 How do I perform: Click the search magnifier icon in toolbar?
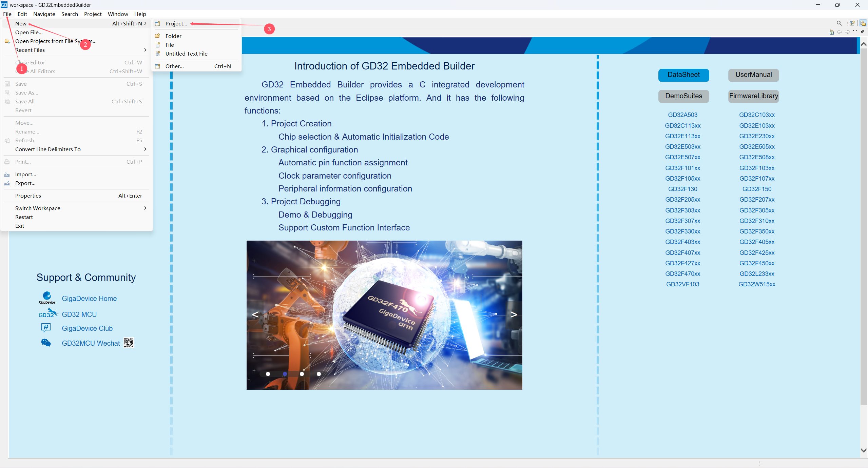pyautogui.click(x=839, y=23)
